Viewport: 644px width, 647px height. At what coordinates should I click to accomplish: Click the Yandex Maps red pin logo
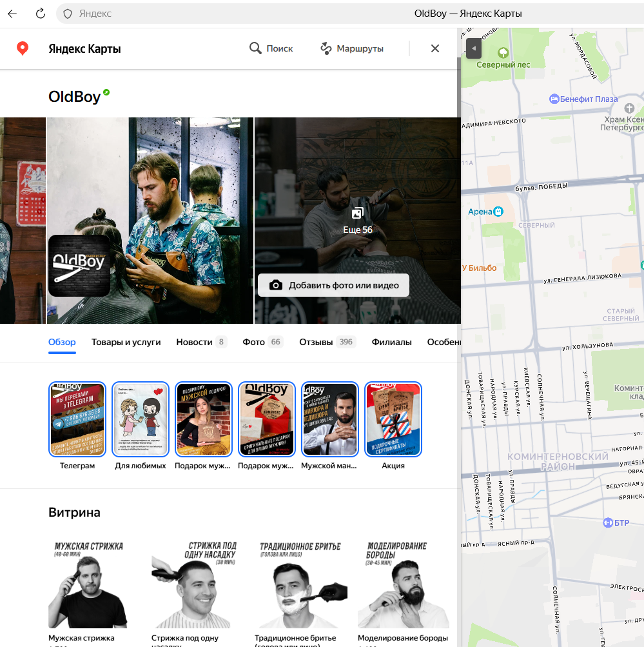23,48
